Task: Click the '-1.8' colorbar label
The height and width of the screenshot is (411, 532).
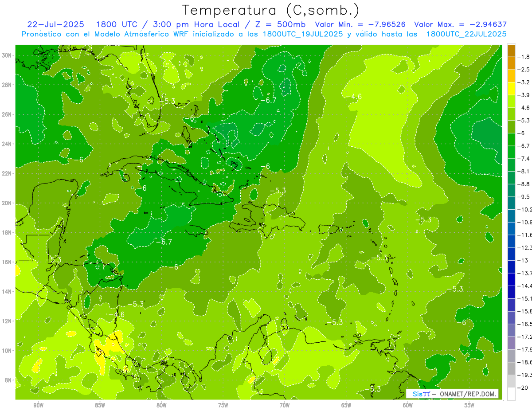Action: (524, 57)
